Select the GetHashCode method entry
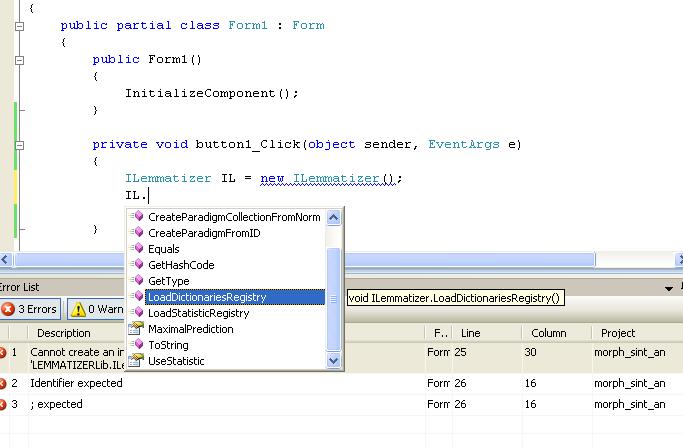This screenshot has height=448, width=683. [181, 265]
